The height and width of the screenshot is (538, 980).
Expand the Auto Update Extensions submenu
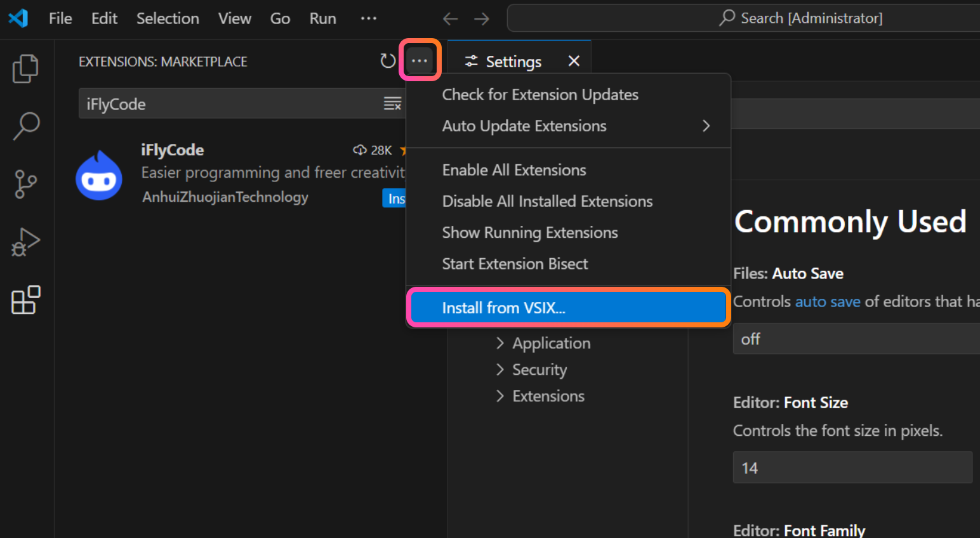pyautogui.click(x=706, y=126)
